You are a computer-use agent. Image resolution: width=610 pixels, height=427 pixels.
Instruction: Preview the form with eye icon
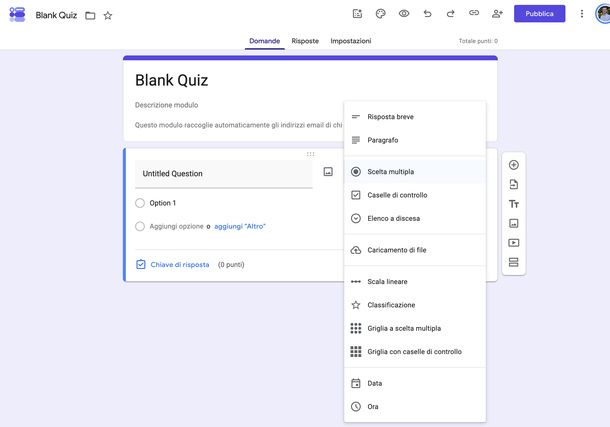(404, 14)
